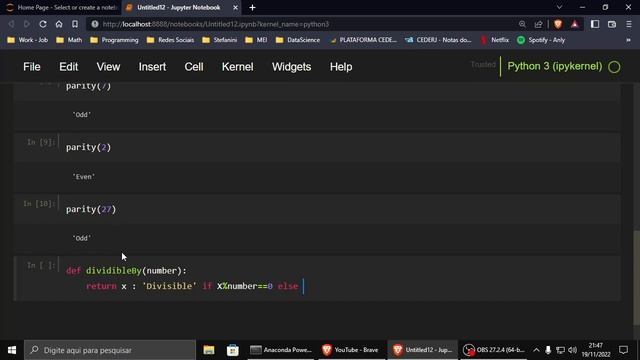Open the Widgets menu

(291, 67)
